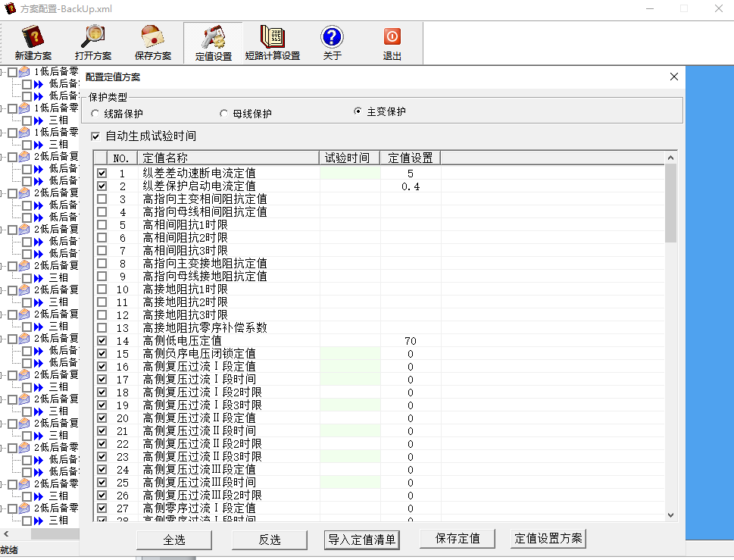Click the 定值设置 column header
Image resolution: width=734 pixels, height=560 pixels.
410,158
